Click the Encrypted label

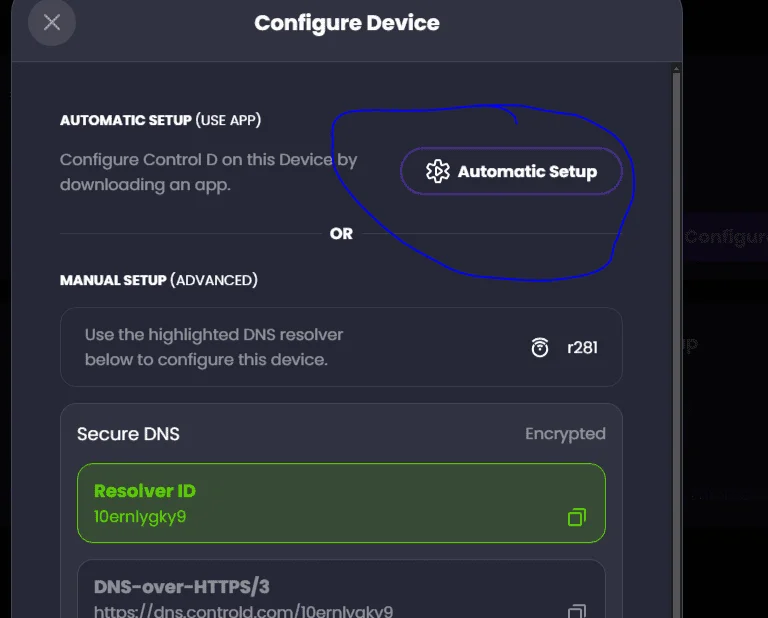click(565, 434)
